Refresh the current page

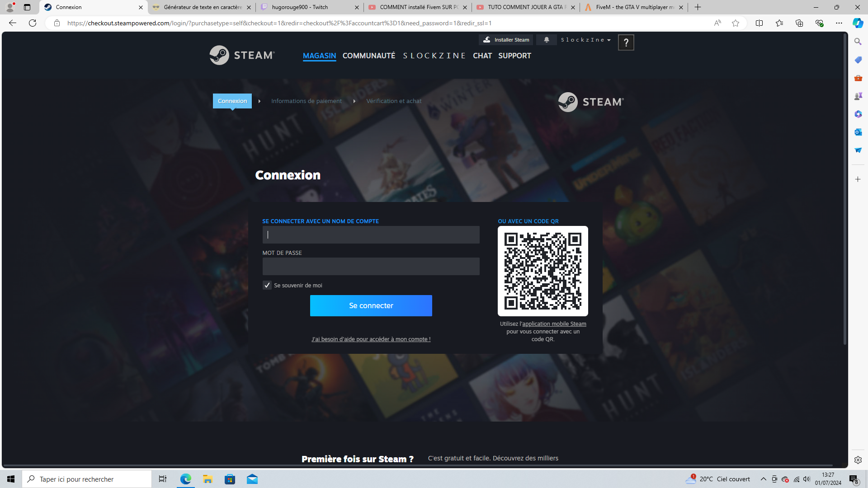(x=33, y=23)
